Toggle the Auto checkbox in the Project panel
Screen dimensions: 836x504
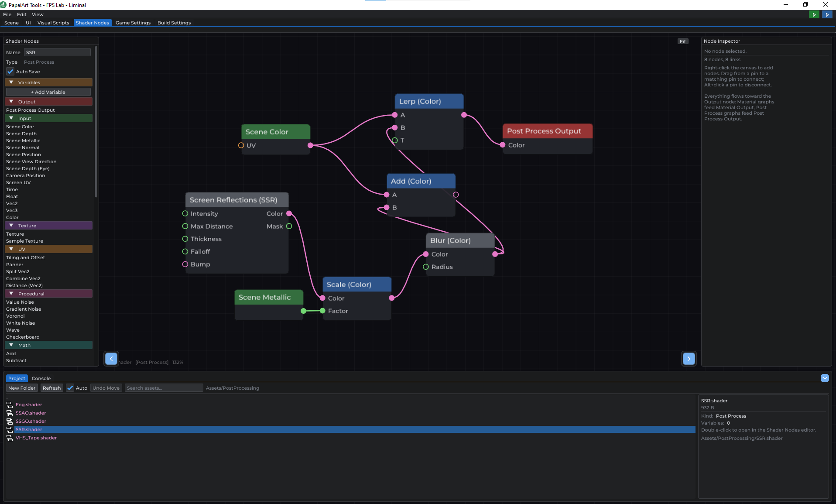70,388
